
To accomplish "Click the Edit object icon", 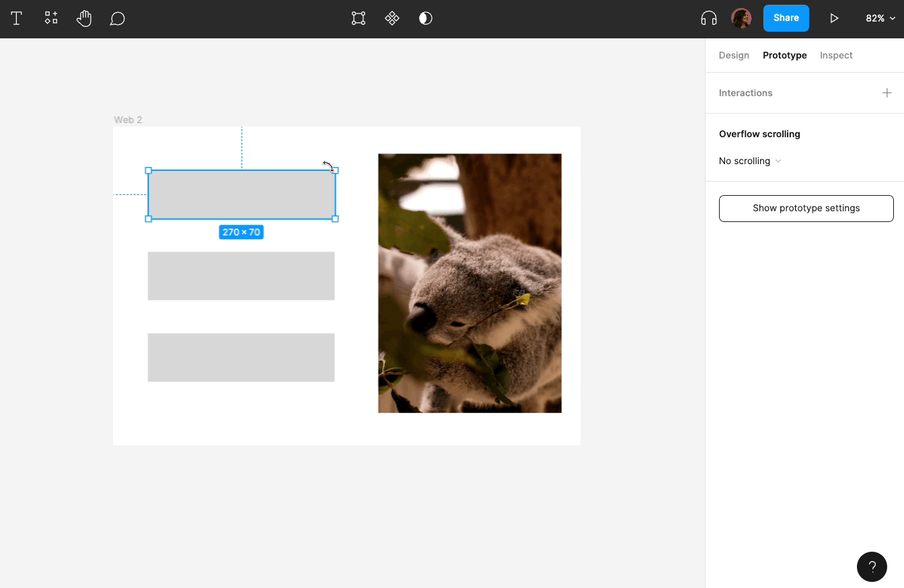I will tap(359, 18).
